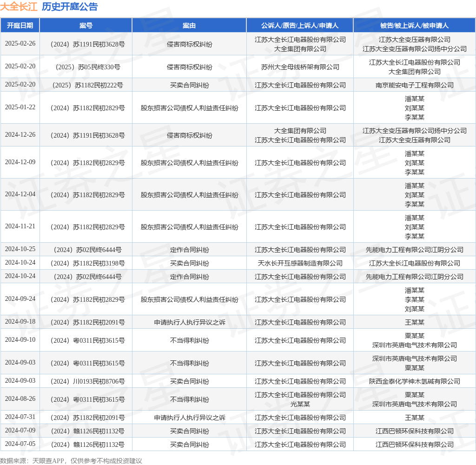Click the 案号 column header
476x465 pixels.
point(86,26)
